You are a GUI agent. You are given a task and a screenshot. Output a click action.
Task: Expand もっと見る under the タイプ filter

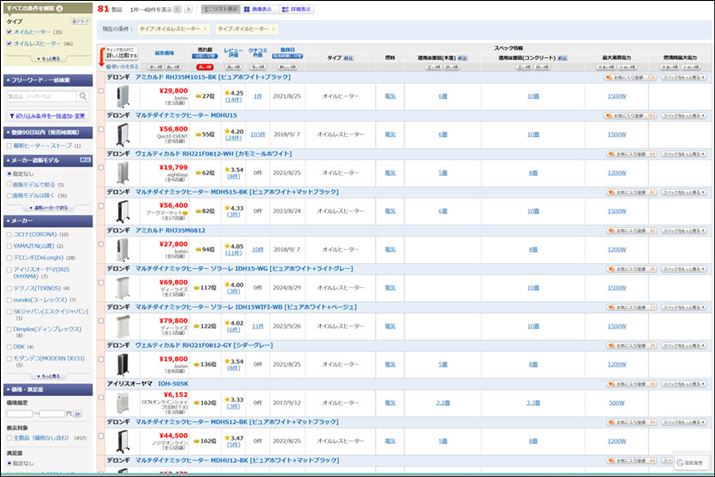(x=47, y=58)
